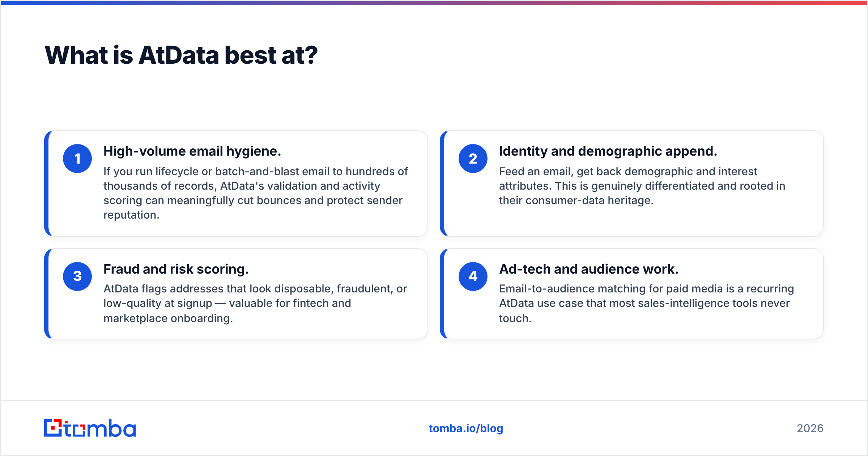Click the heading 'What is AtData best at?'
868x456 pixels.
[181, 55]
